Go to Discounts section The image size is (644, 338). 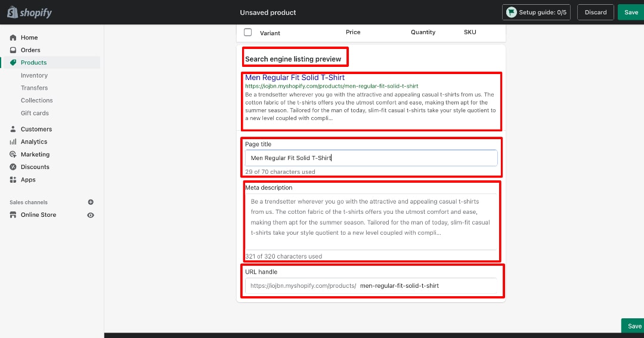point(35,167)
